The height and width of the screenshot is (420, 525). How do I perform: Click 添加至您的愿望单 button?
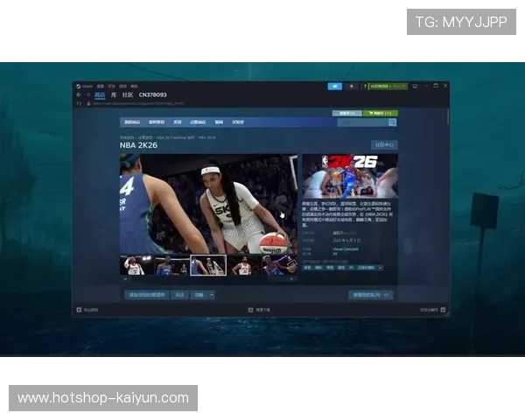[147, 295]
